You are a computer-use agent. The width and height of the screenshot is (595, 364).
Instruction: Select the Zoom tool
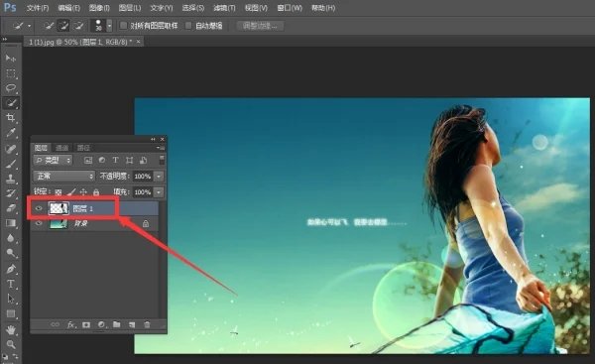pyautogui.click(x=11, y=344)
